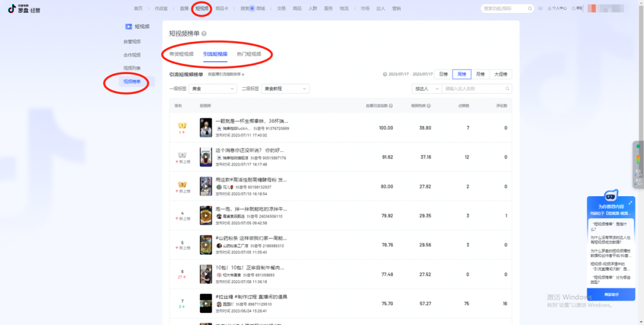Open 作战室 in the top navigation
The width and height of the screenshot is (644, 325).
pyautogui.click(x=161, y=8)
